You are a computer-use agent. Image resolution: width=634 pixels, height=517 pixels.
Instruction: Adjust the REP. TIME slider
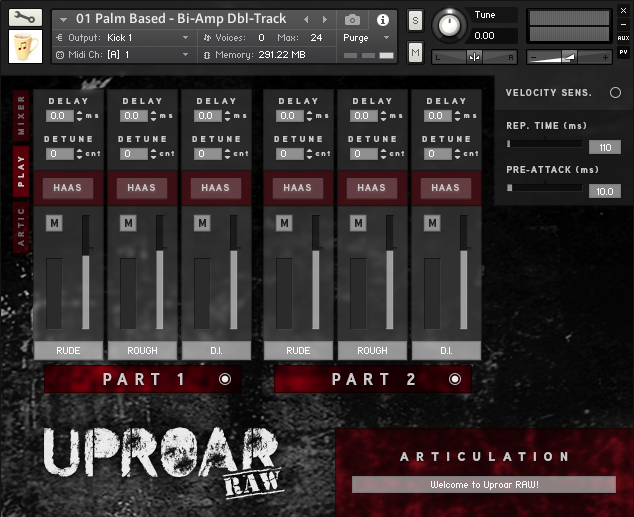coord(544,143)
